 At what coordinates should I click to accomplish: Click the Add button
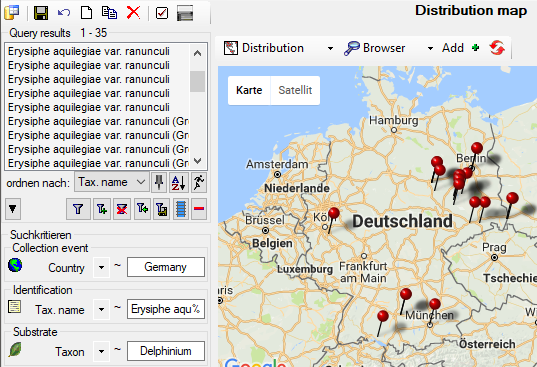453,48
